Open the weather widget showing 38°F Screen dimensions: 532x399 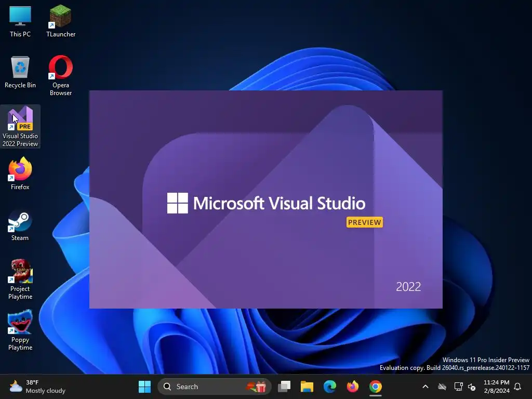tap(37, 387)
